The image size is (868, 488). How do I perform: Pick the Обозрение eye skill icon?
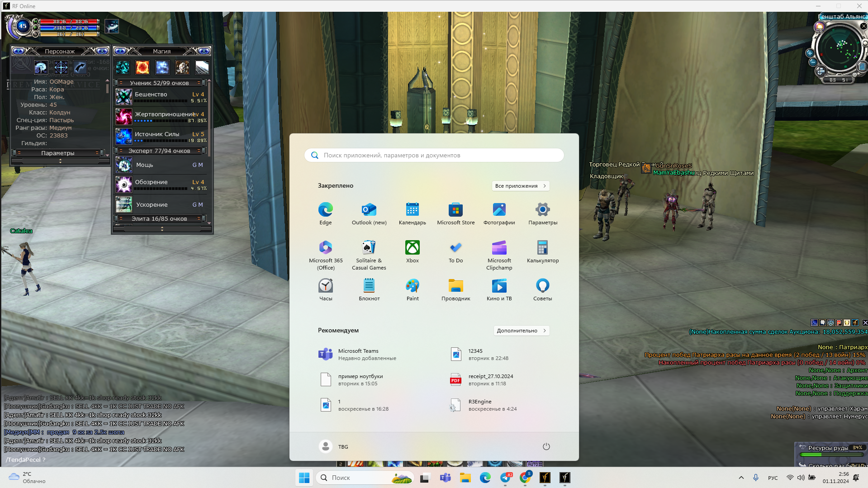[123, 185]
